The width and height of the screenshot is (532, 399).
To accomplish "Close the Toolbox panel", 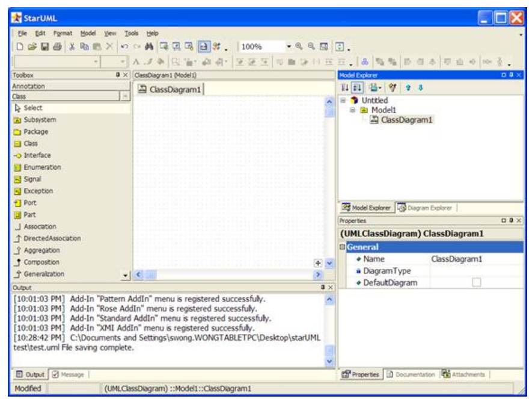I will 126,75.
